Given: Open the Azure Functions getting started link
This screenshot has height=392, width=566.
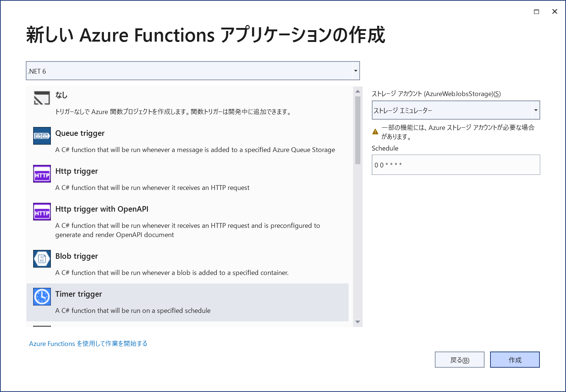Looking at the screenshot, I should (88, 343).
